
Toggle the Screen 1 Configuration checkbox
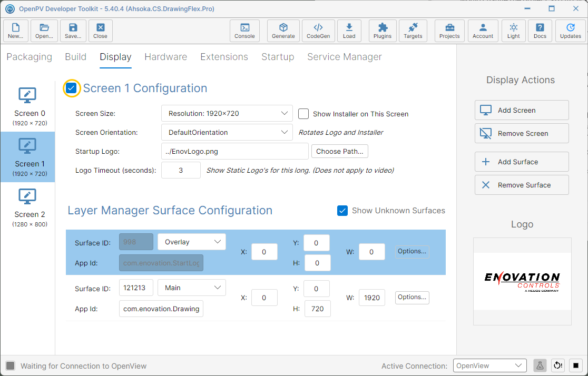[71, 88]
